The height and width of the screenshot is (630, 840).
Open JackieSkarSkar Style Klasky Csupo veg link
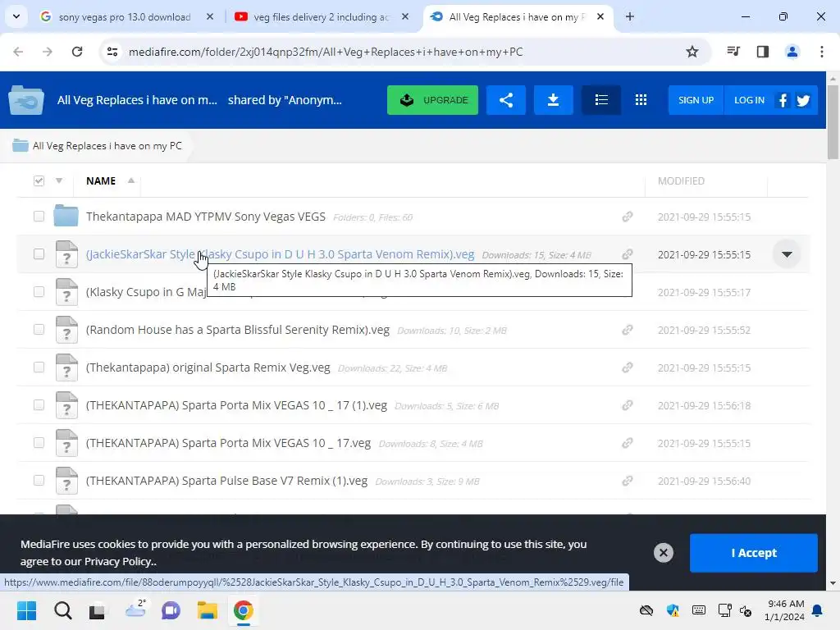[x=280, y=254]
